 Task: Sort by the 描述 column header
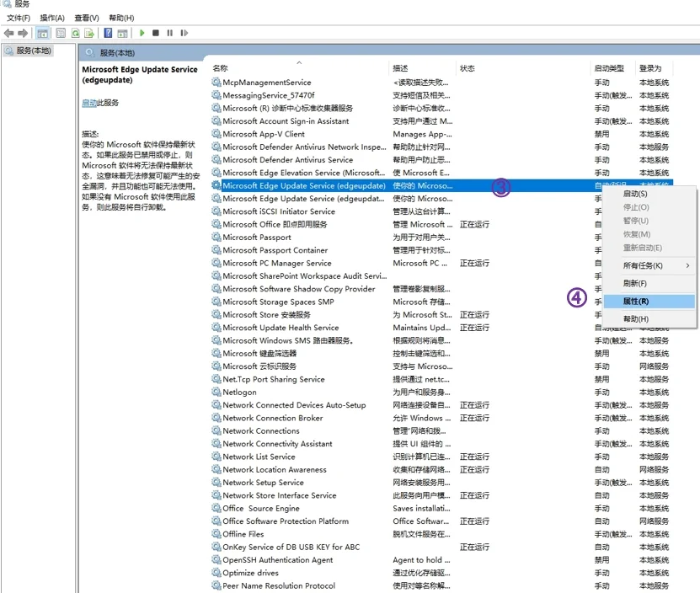(x=422, y=68)
